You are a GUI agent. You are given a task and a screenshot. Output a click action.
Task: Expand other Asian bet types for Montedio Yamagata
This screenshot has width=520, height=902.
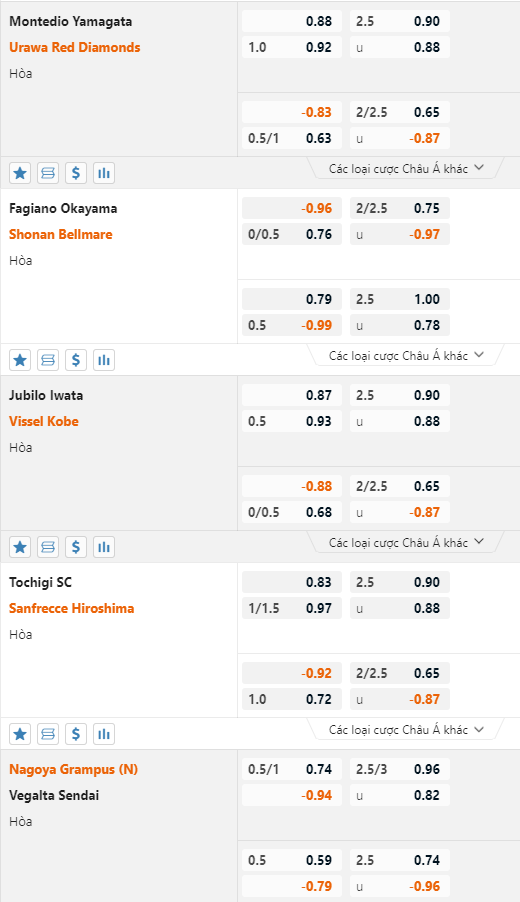coord(406,169)
